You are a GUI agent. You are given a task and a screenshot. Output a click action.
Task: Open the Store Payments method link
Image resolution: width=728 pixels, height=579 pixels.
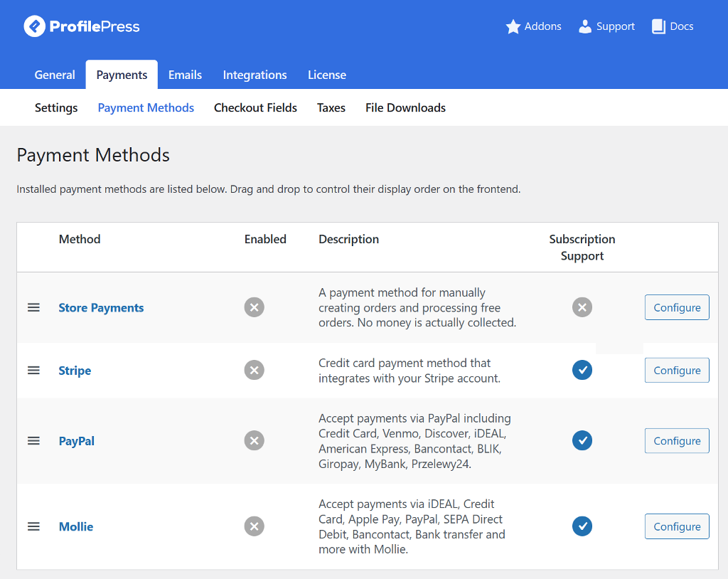[101, 307]
